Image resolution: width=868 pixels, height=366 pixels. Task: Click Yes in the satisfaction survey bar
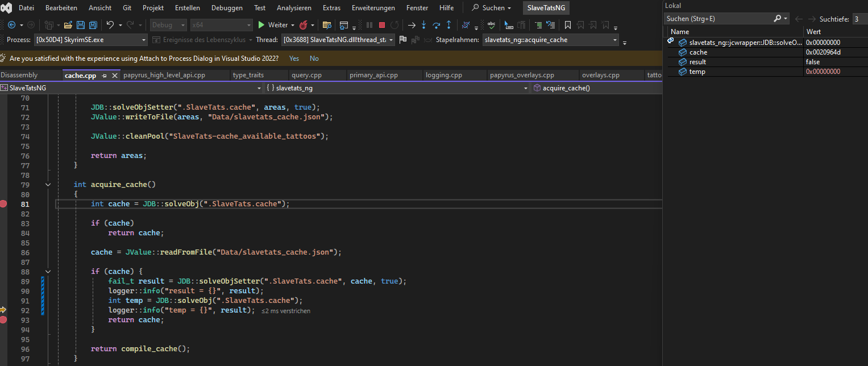(x=294, y=59)
